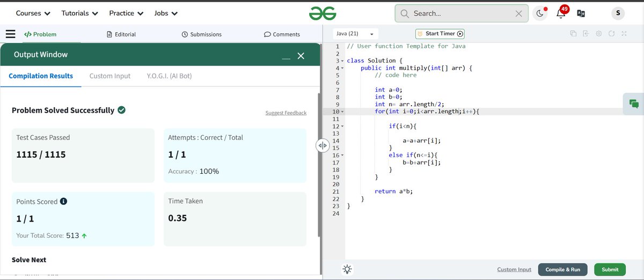Click the 'Test Cases Passed' label
The height and width of the screenshot is (280, 644).
(43, 138)
